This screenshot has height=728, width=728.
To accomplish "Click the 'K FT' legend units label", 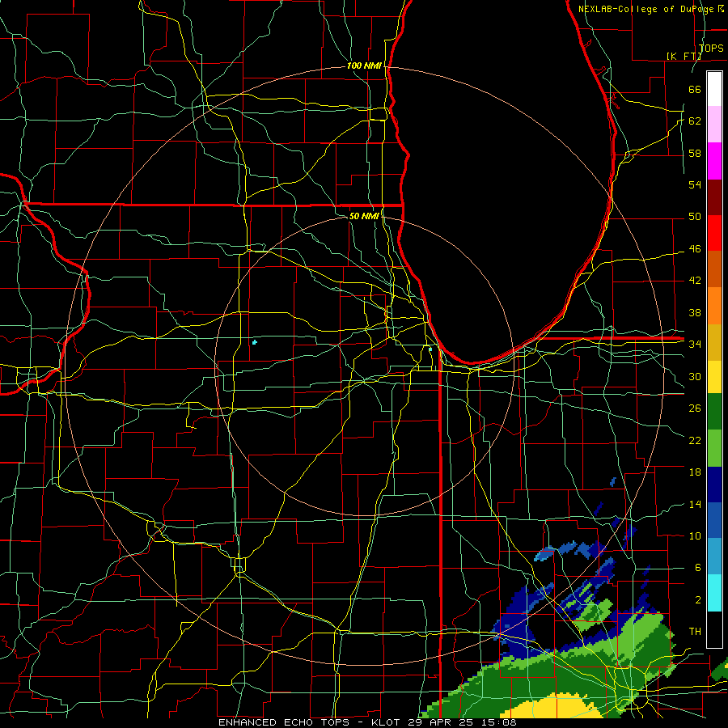I will (x=684, y=56).
